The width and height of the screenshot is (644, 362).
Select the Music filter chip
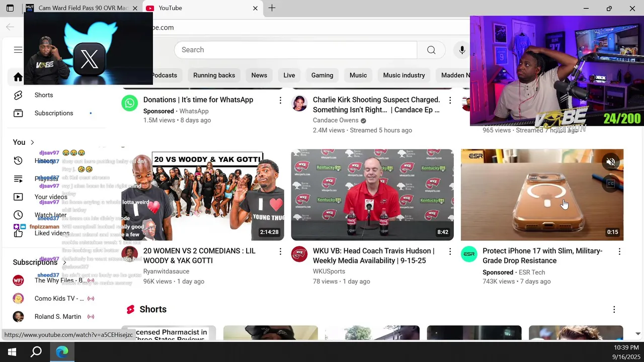coord(358,75)
